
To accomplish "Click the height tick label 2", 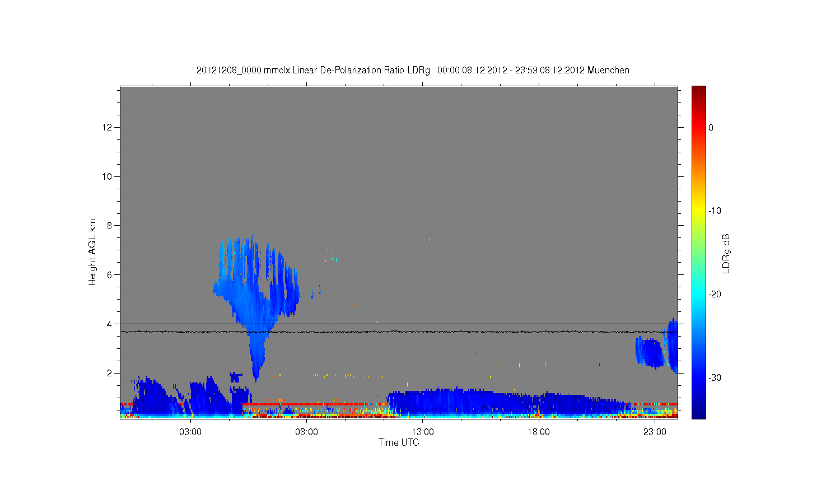I will point(110,373).
